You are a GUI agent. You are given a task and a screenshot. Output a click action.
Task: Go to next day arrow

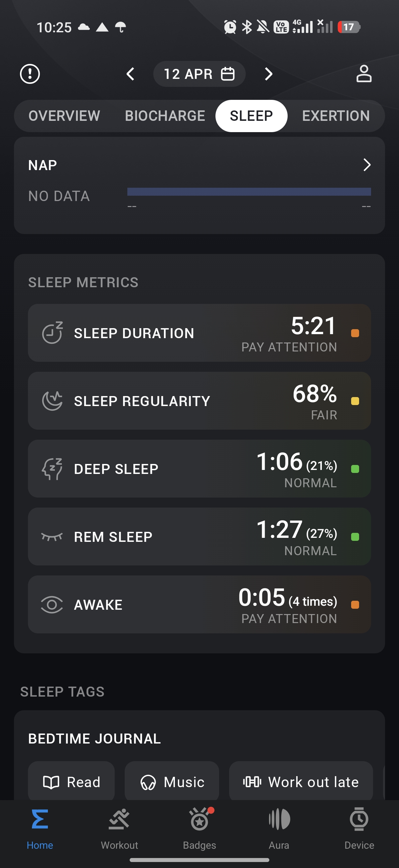[x=268, y=74]
